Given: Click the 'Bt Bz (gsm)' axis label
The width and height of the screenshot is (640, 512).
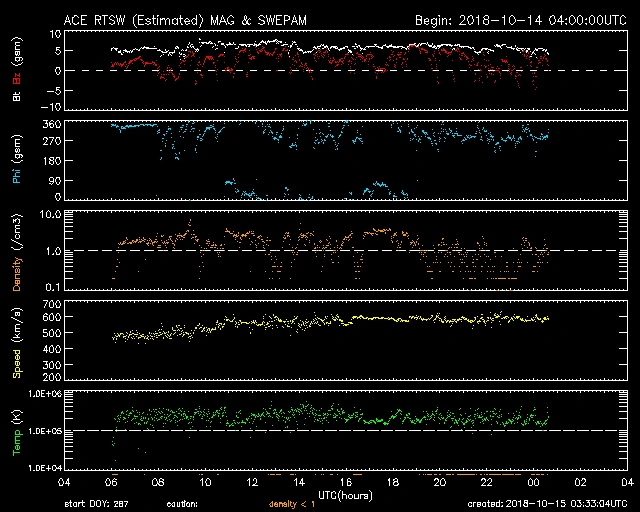Looking at the screenshot, I should (17, 70).
